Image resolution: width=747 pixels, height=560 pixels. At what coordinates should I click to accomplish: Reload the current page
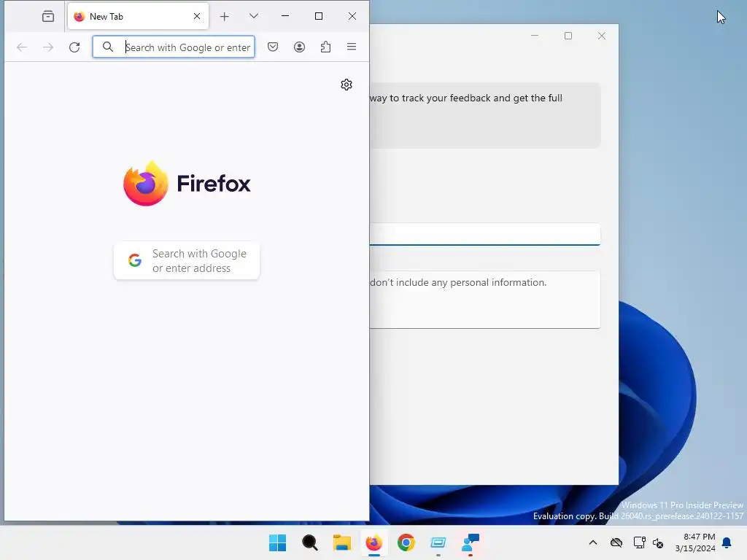(74, 47)
